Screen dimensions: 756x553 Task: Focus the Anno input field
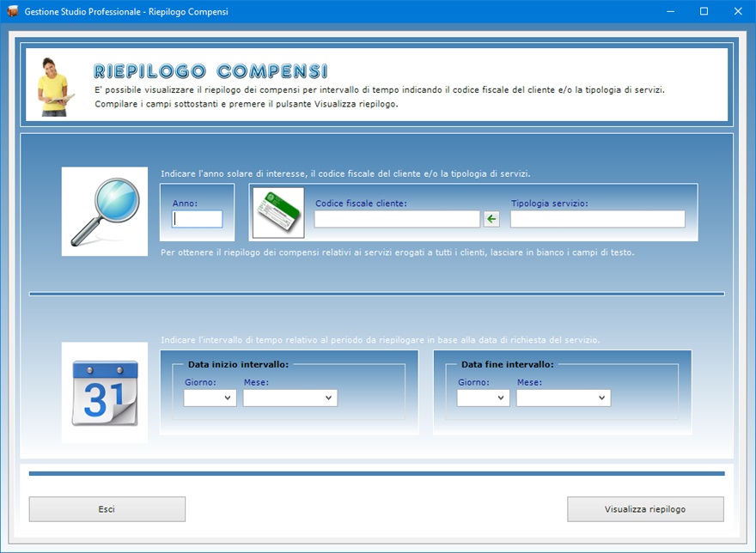(x=198, y=219)
